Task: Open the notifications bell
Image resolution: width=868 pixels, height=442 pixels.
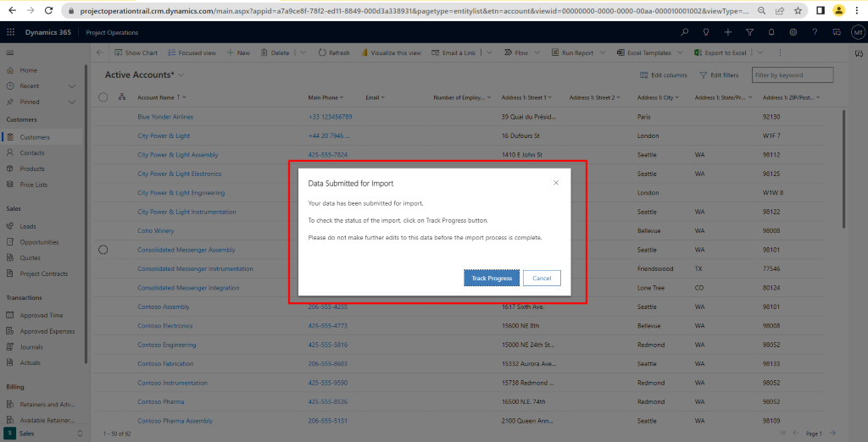Action: (x=771, y=32)
